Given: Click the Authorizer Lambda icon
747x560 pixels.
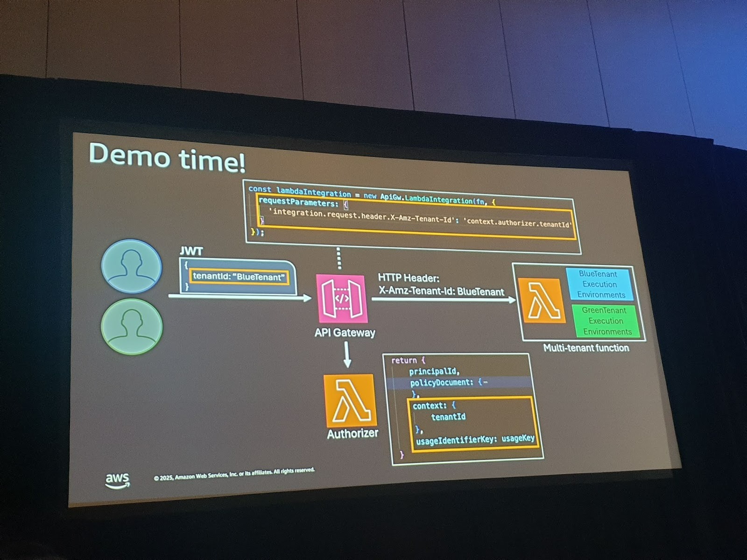Looking at the screenshot, I should (350, 400).
